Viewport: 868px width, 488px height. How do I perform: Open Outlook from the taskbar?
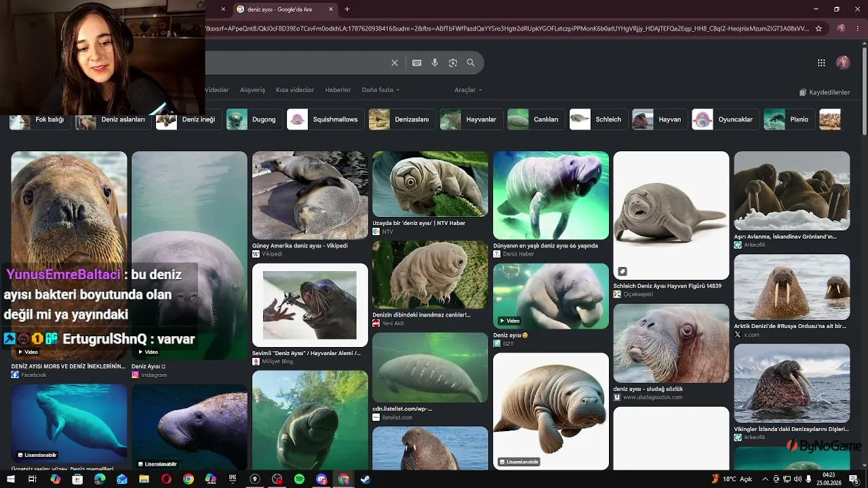click(x=122, y=479)
